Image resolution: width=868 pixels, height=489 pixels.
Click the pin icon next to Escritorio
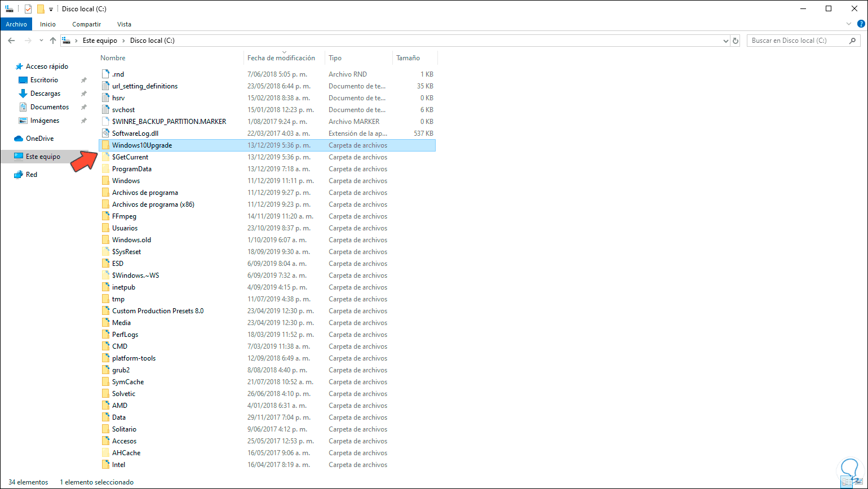[84, 80]
